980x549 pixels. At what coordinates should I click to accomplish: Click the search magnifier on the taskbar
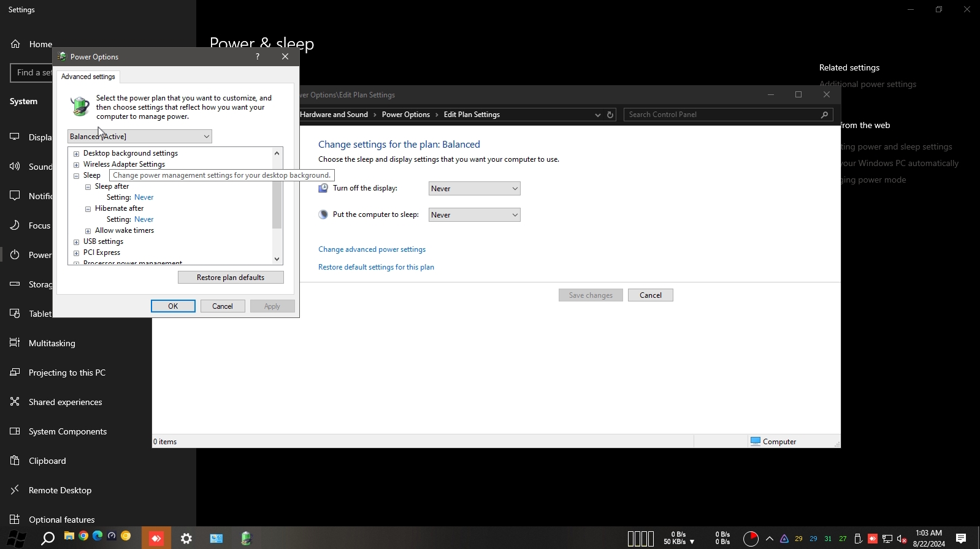tap(47, 539)
